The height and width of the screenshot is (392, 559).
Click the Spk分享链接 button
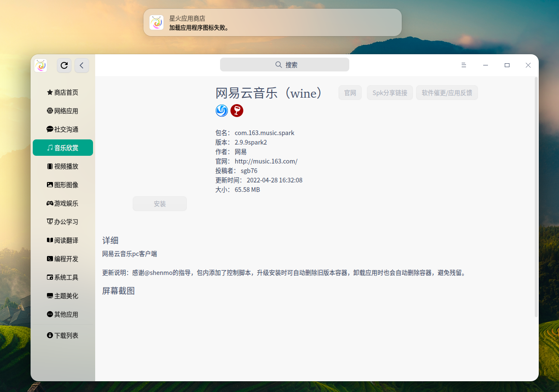[x=390, y=93]
